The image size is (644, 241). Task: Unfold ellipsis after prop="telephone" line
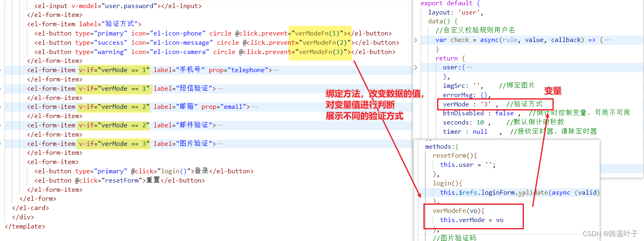[x=276, y=70]
